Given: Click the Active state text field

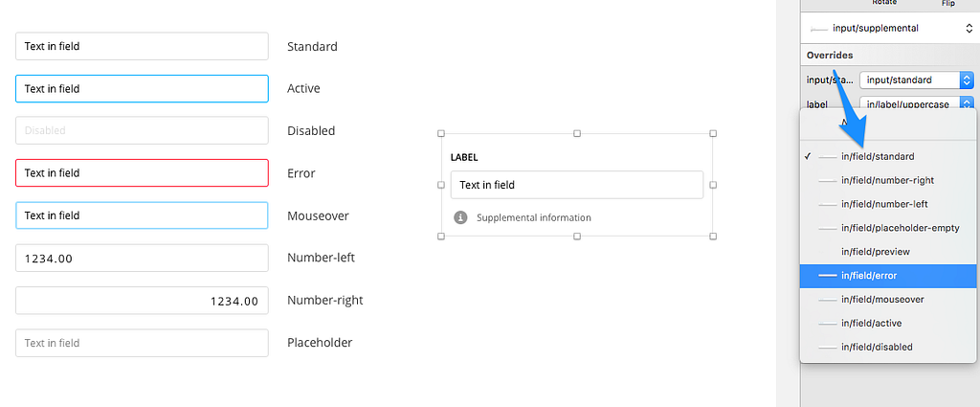Looking at the screenshot, I should pyautogui.click(x=142, y=89).
